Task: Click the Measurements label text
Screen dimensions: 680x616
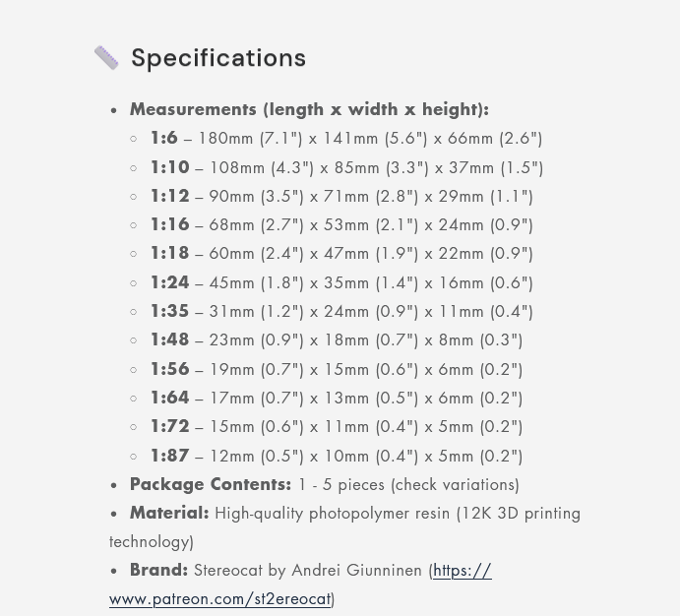Action: [309, 109]
